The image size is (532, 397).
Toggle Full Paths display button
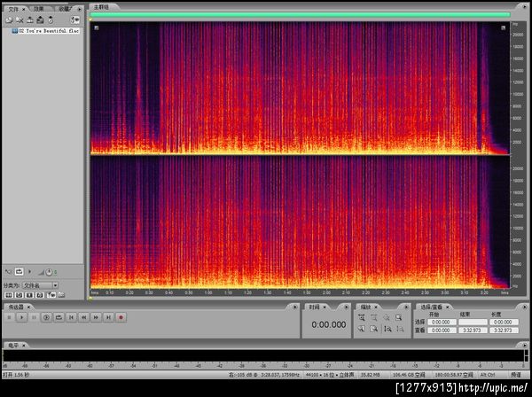pyautogui.click(x=61, y=295)
